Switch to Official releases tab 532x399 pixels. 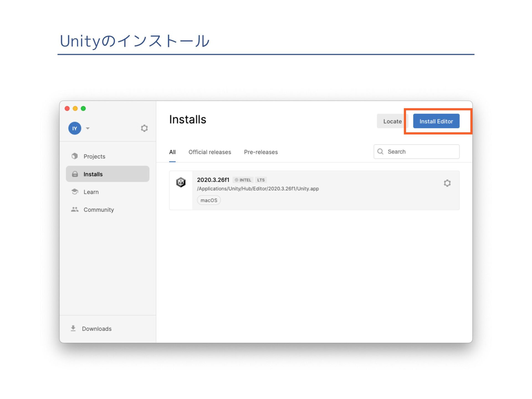(x=209, y=152)
